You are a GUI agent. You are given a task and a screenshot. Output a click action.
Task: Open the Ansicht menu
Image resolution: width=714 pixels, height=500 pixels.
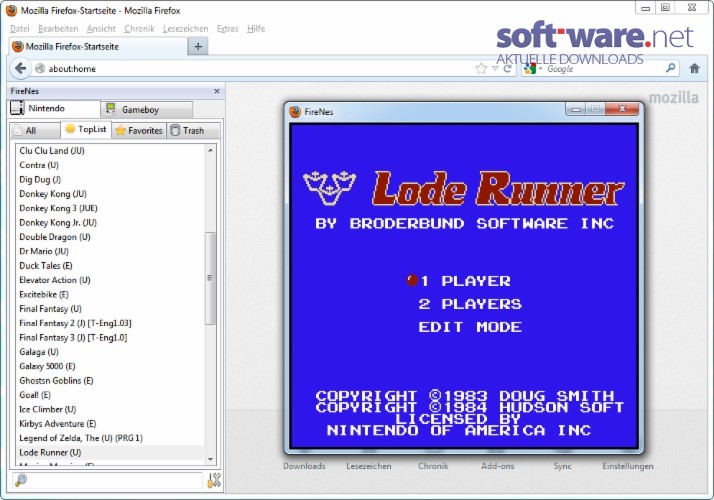click(101, 29)
